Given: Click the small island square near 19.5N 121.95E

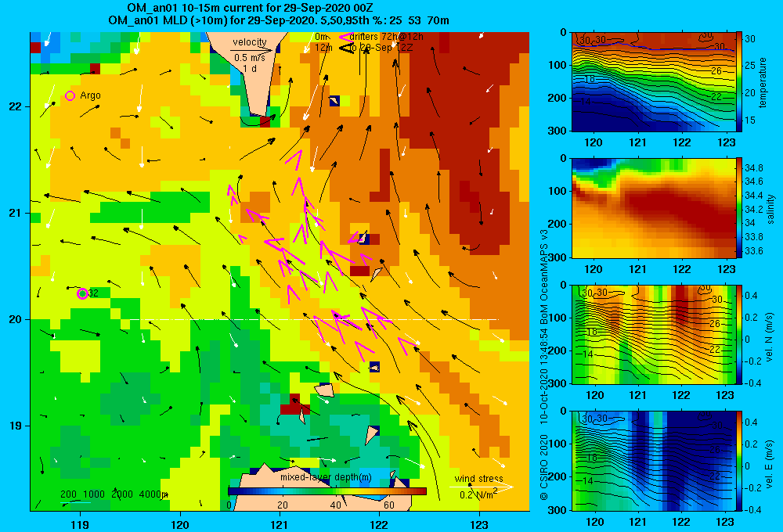Looking at the screenshot, I should point(374,367).
